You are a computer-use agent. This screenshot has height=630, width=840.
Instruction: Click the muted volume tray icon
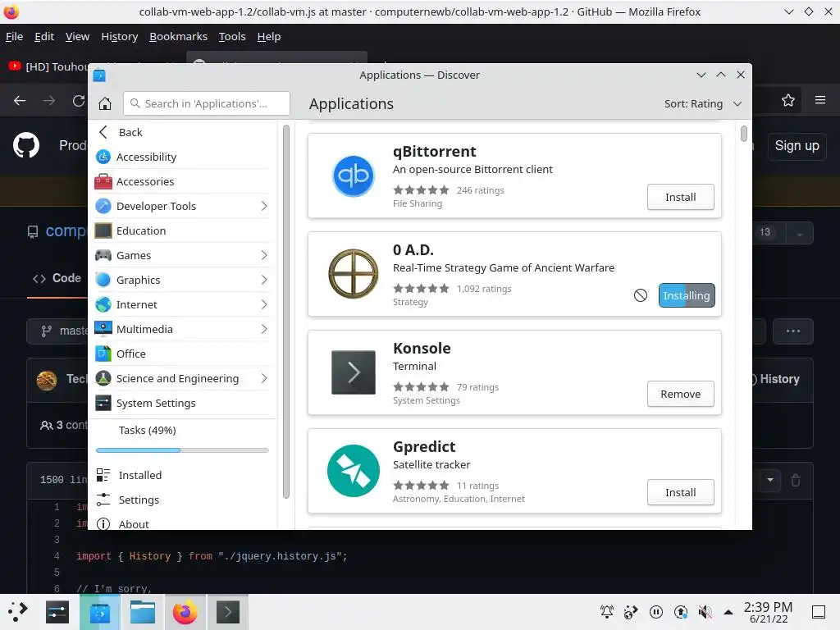coord(705,612)
